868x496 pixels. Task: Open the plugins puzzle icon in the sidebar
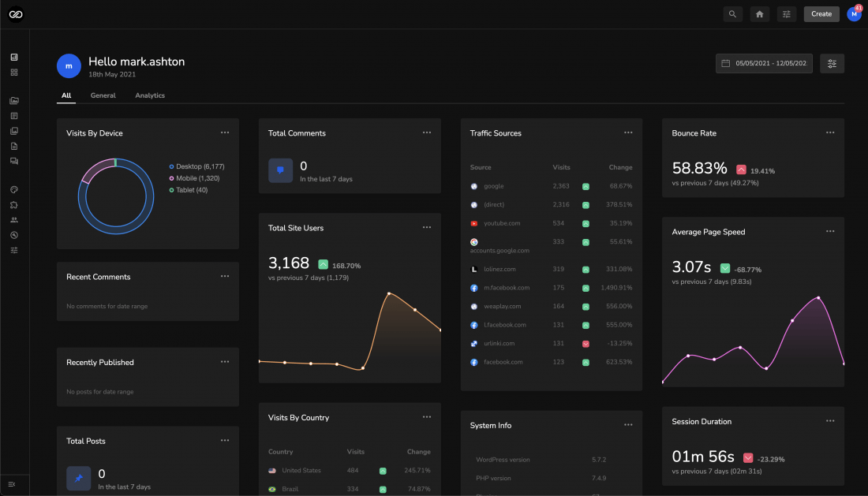(14, 205)
